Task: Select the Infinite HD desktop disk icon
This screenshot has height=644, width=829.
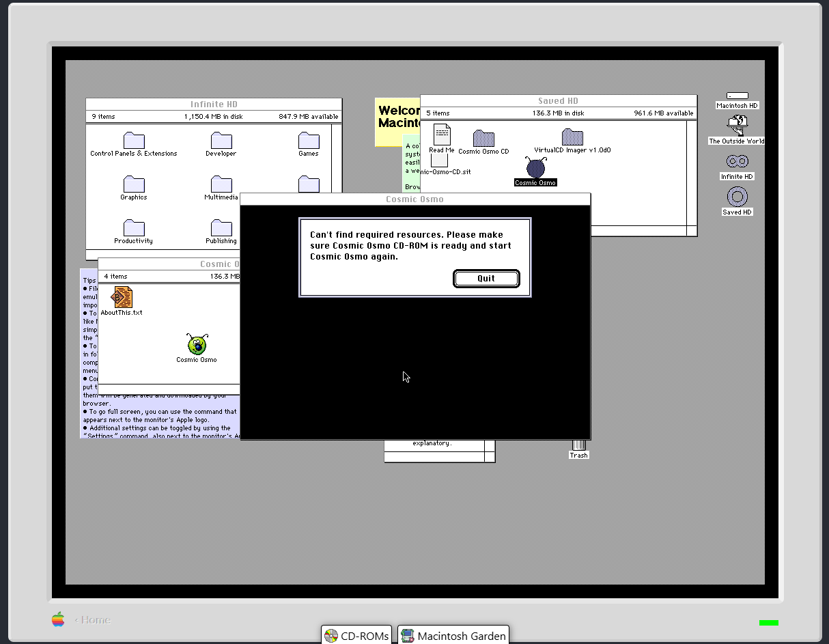Action: click(737, 161)
